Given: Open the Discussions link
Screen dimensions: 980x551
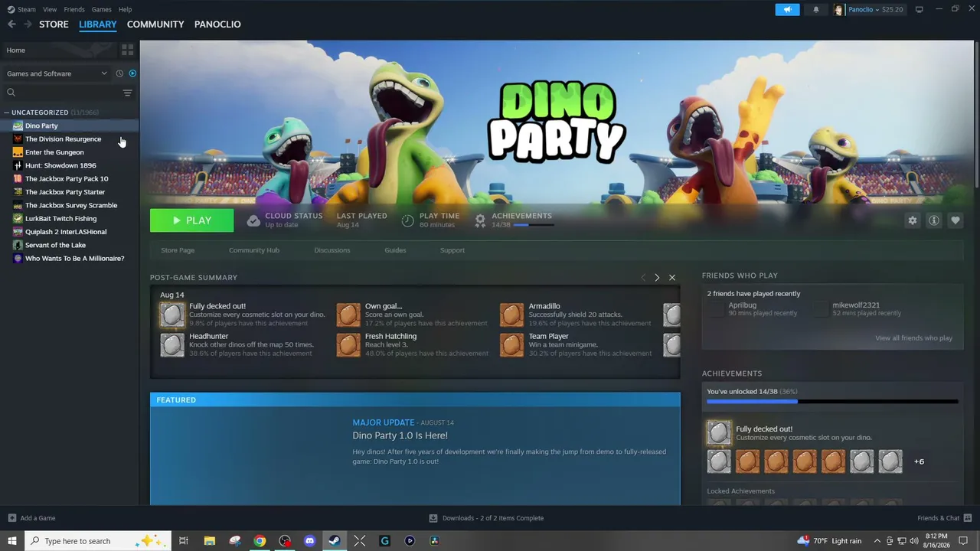Looking at the screenshot, I should [x=332, y=250].
